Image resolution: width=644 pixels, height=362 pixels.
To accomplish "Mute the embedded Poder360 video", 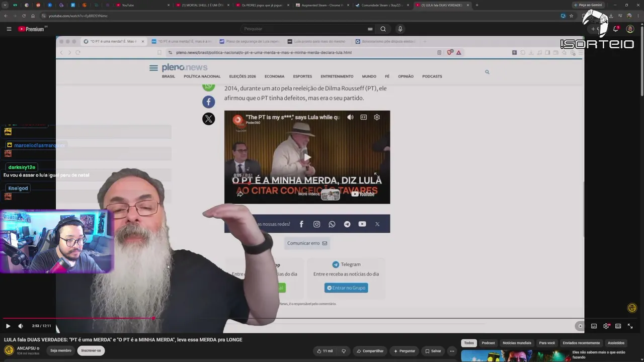I will coord(350,117).
